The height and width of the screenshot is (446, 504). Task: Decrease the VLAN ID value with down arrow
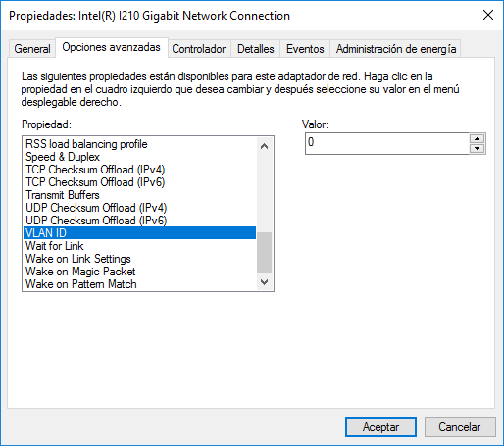(x=477, y=148)
